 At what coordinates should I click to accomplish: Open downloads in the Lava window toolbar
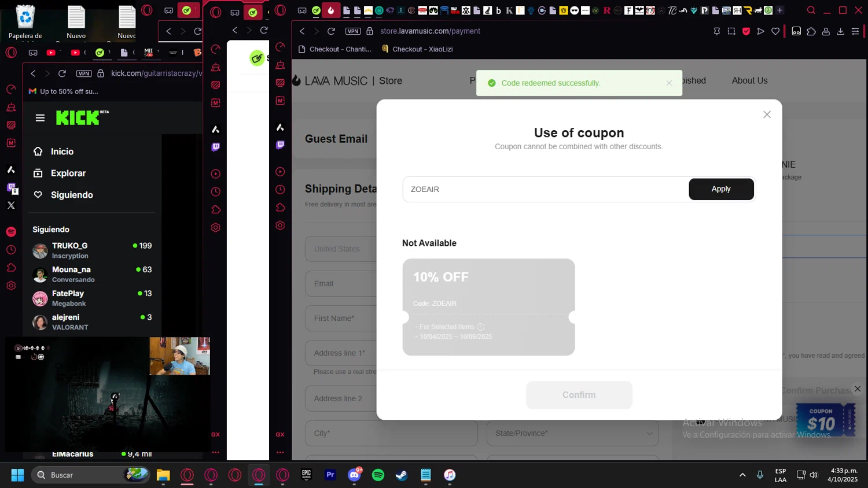click(x=840, y=31)
